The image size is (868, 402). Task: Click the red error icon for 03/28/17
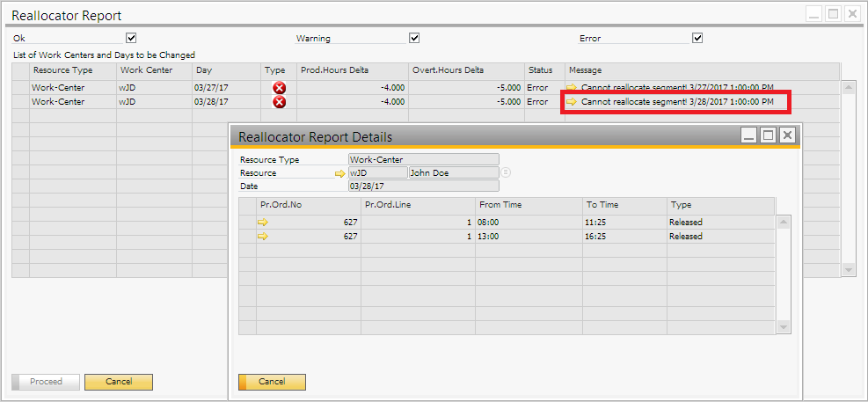click(279, 102)
